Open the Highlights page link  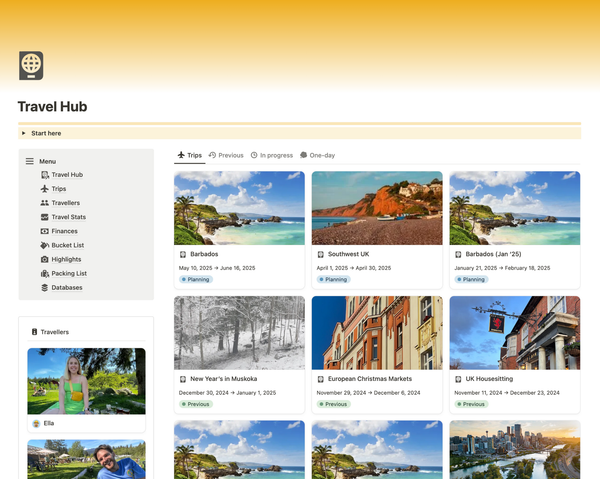pos(66,259)
